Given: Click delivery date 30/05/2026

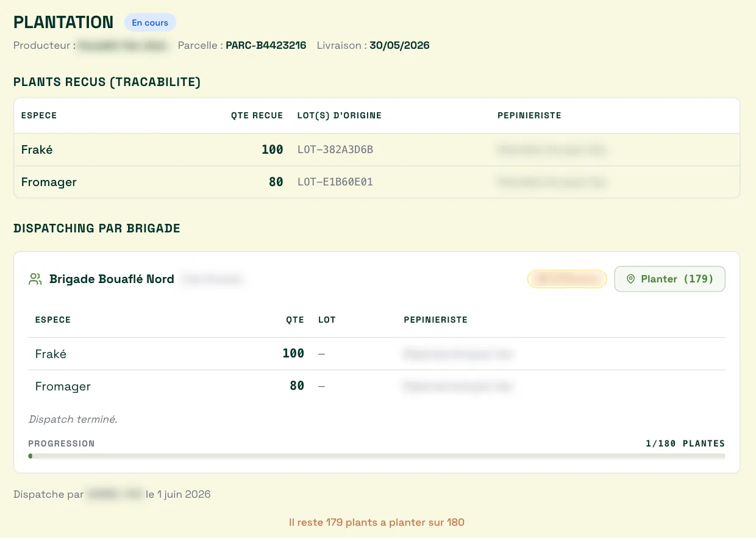Looking at the screenshot, I should 399,45.
